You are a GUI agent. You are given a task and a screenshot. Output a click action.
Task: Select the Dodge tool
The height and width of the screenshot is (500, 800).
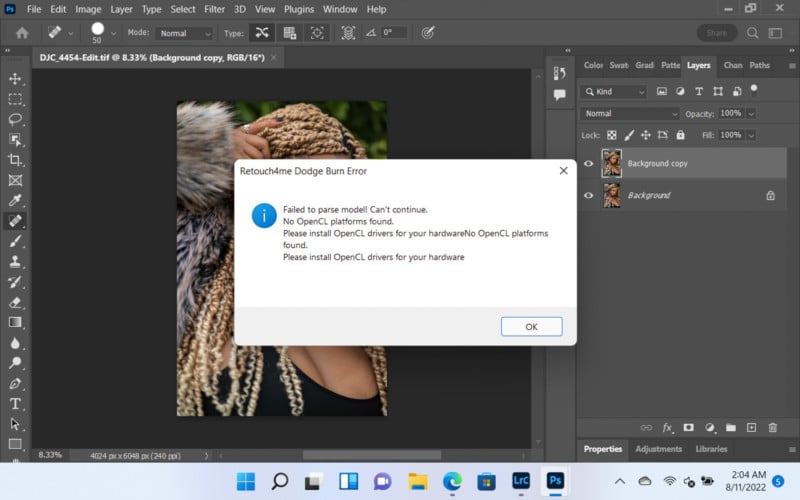coord(15,363)
